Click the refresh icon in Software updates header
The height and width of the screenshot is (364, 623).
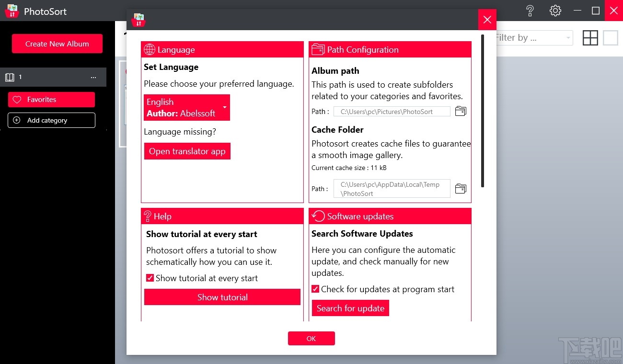[318, 216]
